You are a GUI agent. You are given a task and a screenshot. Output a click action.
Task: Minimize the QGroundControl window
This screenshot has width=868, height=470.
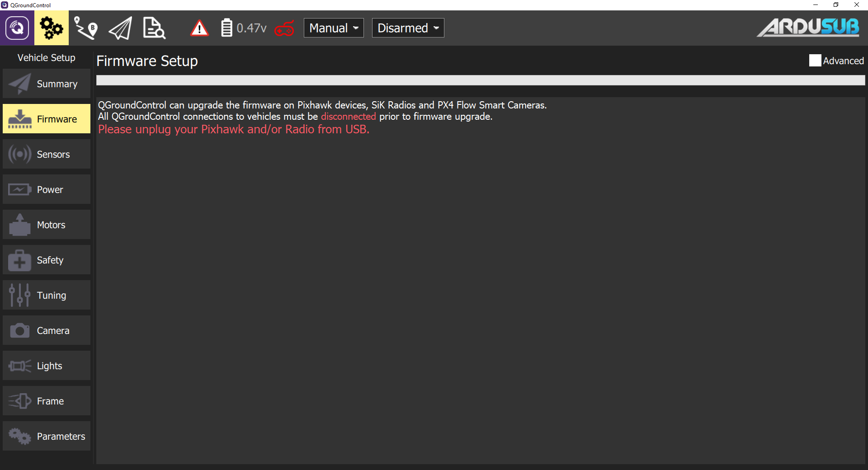816,5
